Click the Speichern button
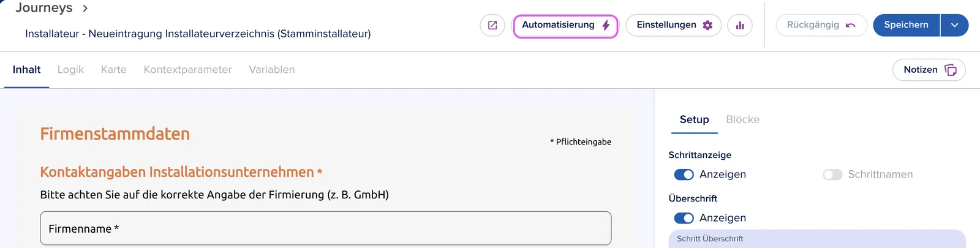Screen dimensions: 980x248 [x=907, y=25]
